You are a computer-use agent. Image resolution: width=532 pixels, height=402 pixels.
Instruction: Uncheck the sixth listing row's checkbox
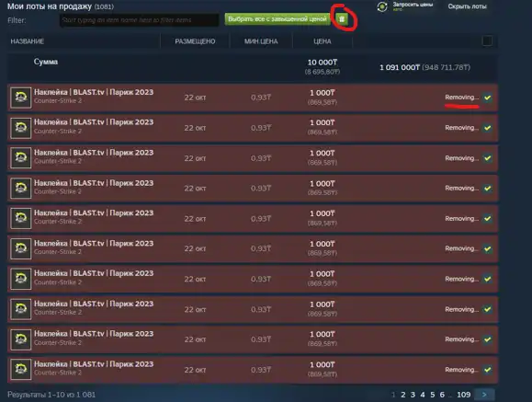[488, 248]
